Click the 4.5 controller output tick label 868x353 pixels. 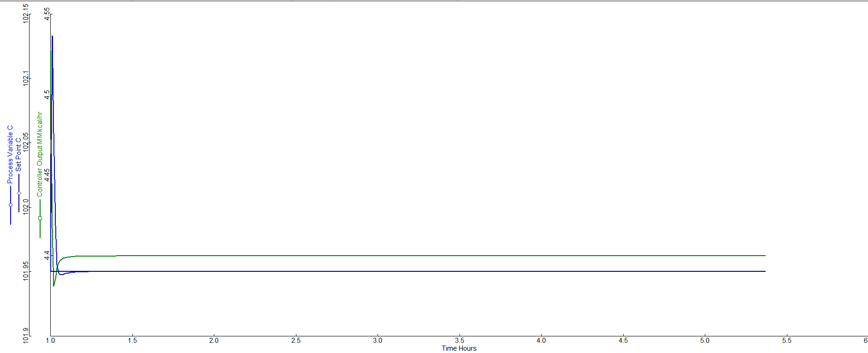pos(47,95)
